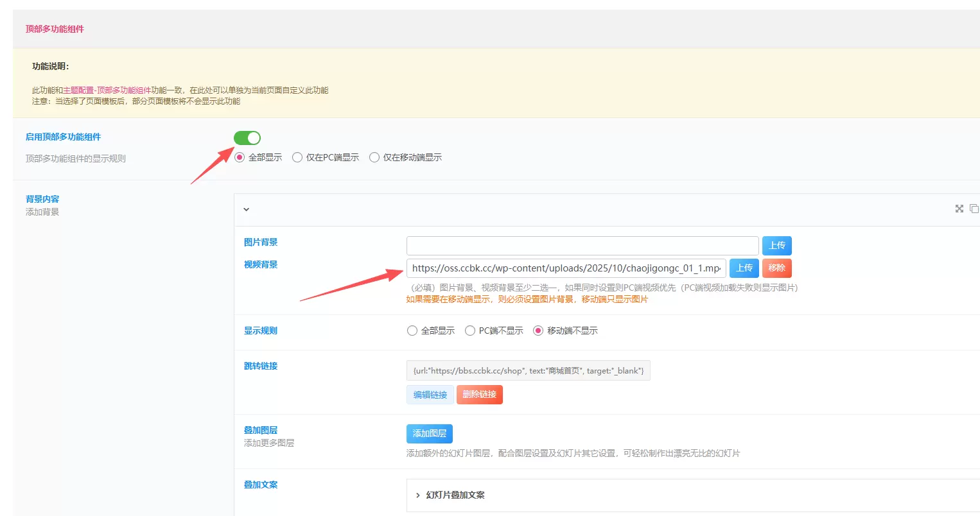Toggle the 启用顶部多功能组件 green switch
Viewport: 980px width, 516px height.
[247, 138]
